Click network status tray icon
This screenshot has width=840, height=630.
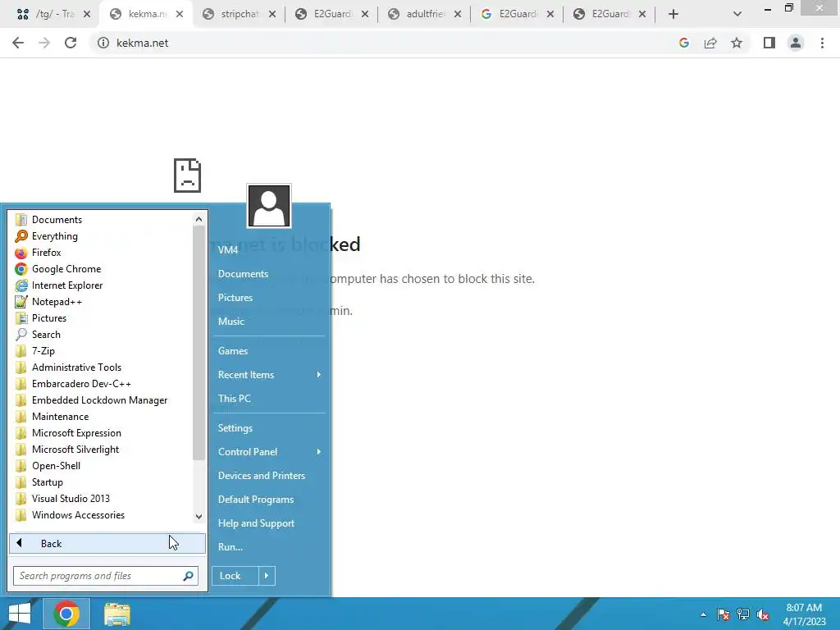click(743, 614)
